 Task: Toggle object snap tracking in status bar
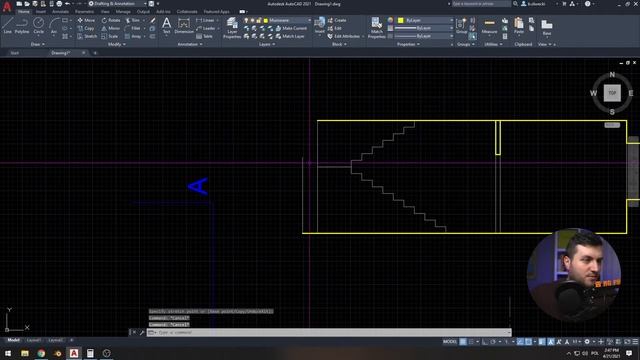520,342
